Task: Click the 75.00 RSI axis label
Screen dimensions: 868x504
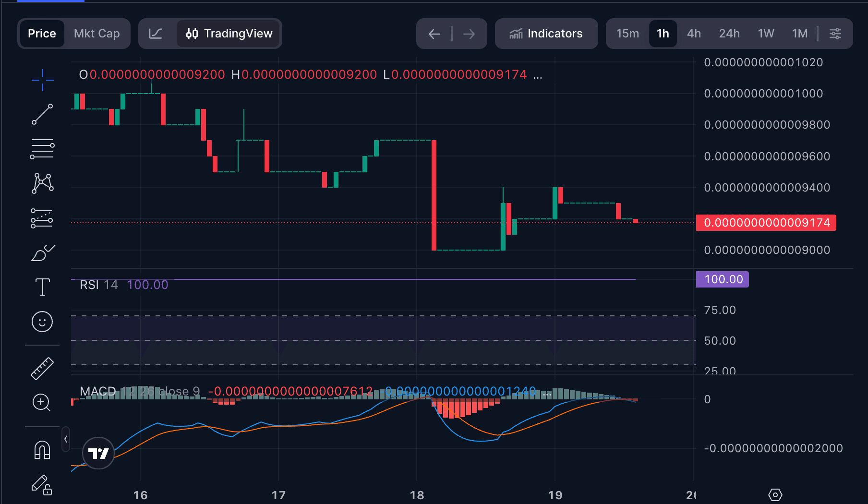Action: click(720, 310)
